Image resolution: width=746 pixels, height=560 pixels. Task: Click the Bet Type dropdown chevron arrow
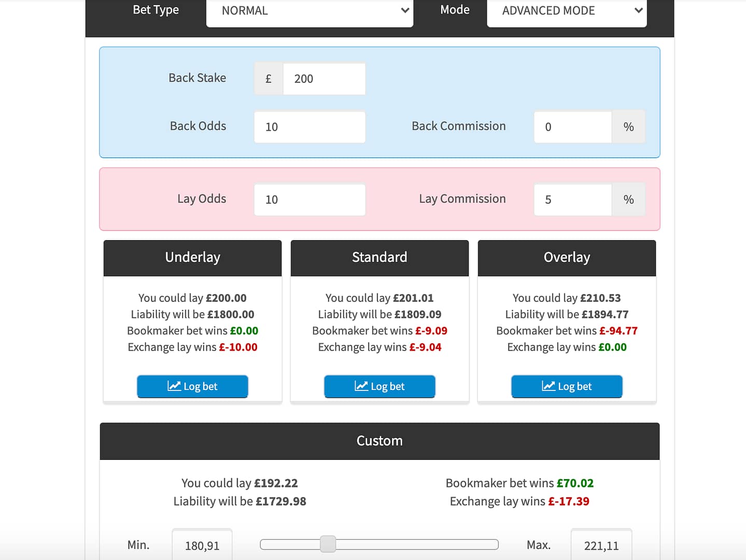405,10
